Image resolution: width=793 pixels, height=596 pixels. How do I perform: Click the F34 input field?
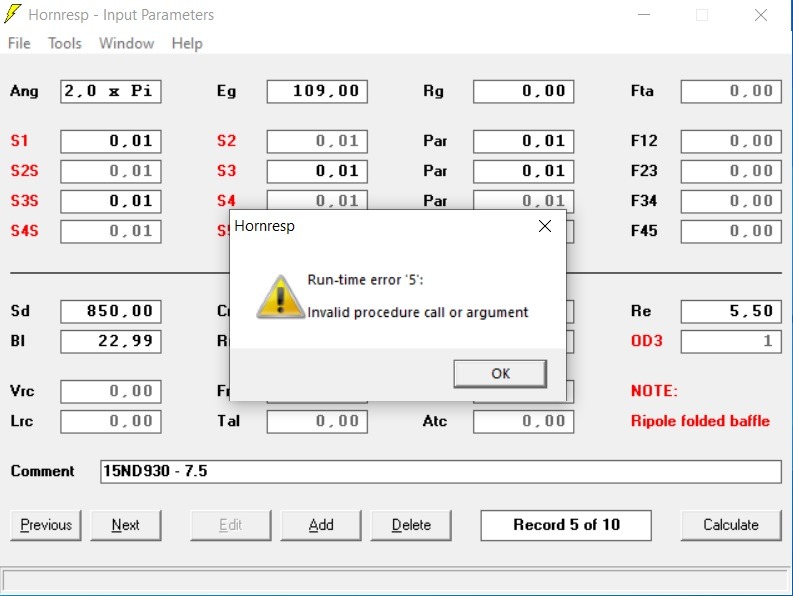pyautogui.click(x=731, y=201)
